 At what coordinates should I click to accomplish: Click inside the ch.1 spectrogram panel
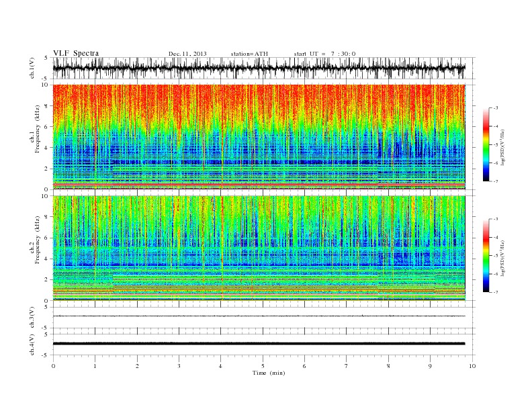pos(259,137)
